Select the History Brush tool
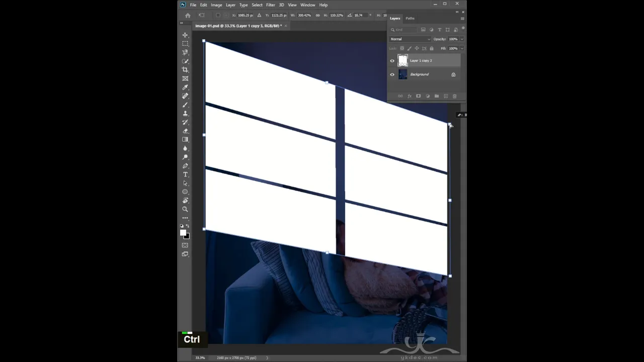Image resolution: width=644 pixels, height=362 pixels. pyautogui.click(x=185, y=122)
